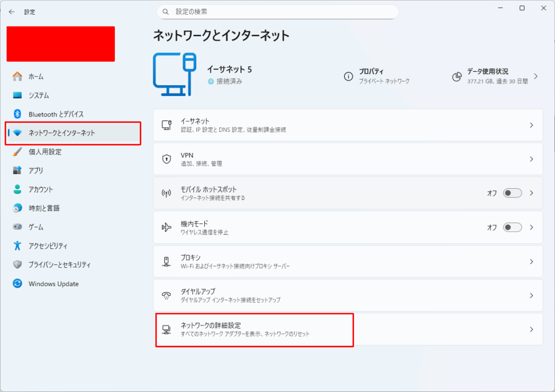
Task: Open ネットワークの詳細設定 via its chevron
Action: pyautogui.click(x=531, y=329)
